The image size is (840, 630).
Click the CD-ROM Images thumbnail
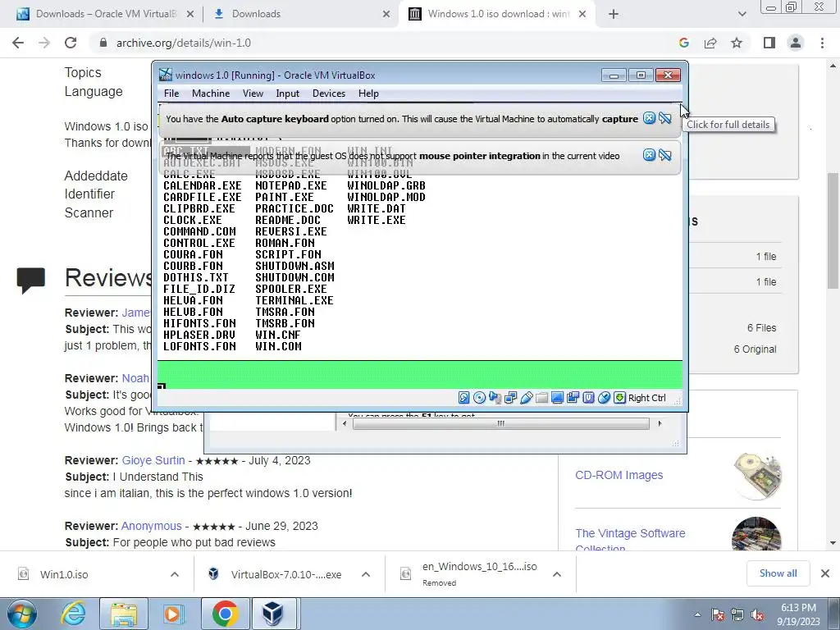pos(757,476)
